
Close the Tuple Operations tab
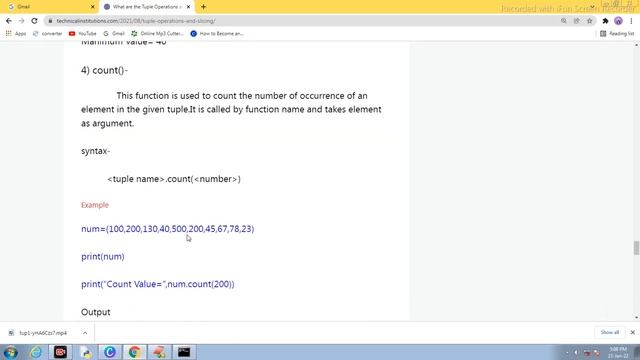[x=188, y=7]
